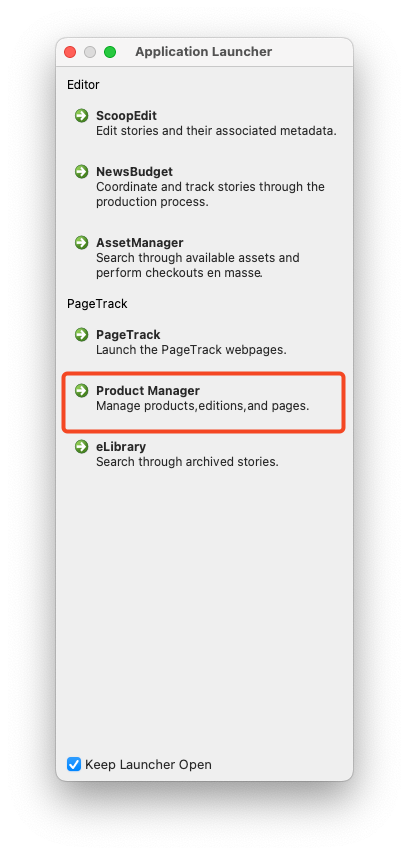The width and height of the screenshot is (409, 855).
Task: Click the 'Keep Launcher Open' label text
Action: click(148, 764)
